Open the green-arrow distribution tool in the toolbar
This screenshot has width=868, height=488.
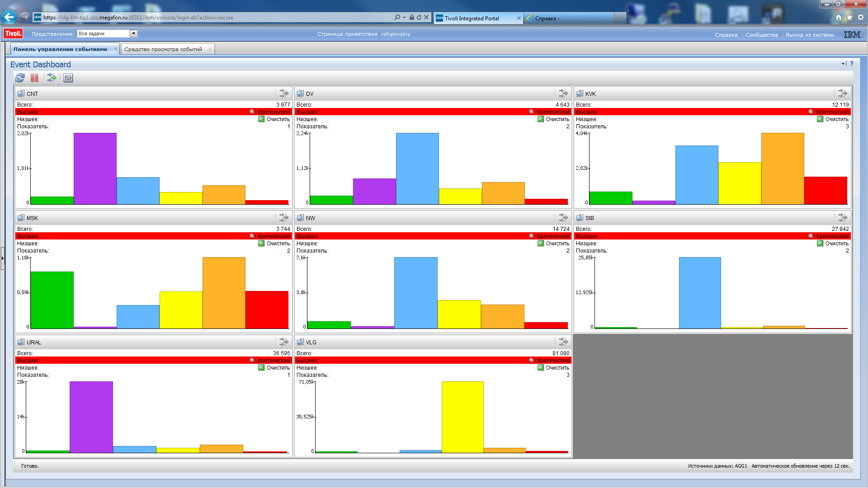(x=52, y=78)
